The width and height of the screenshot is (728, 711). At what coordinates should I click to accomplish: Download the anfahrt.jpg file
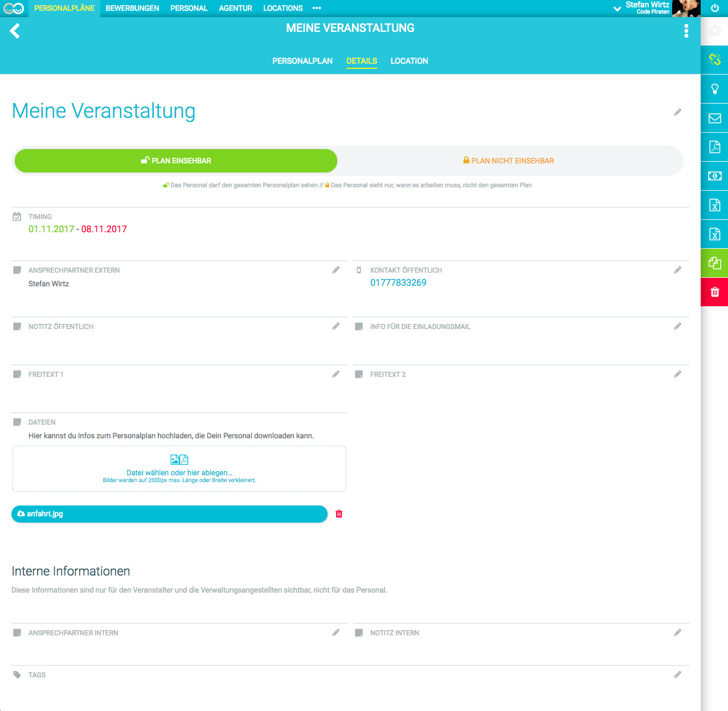[169, 513]
